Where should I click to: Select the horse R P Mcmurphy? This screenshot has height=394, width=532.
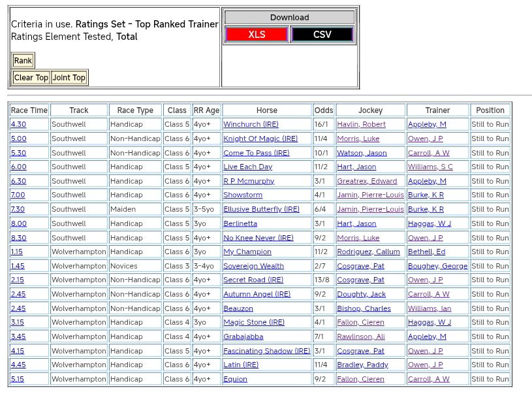tap(249, 181)
